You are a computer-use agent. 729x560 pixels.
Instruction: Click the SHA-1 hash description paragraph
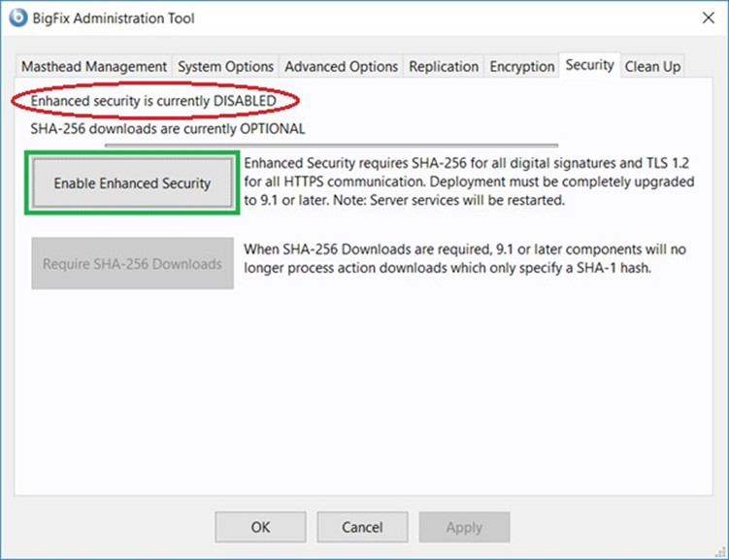click(x=447, y=258)
